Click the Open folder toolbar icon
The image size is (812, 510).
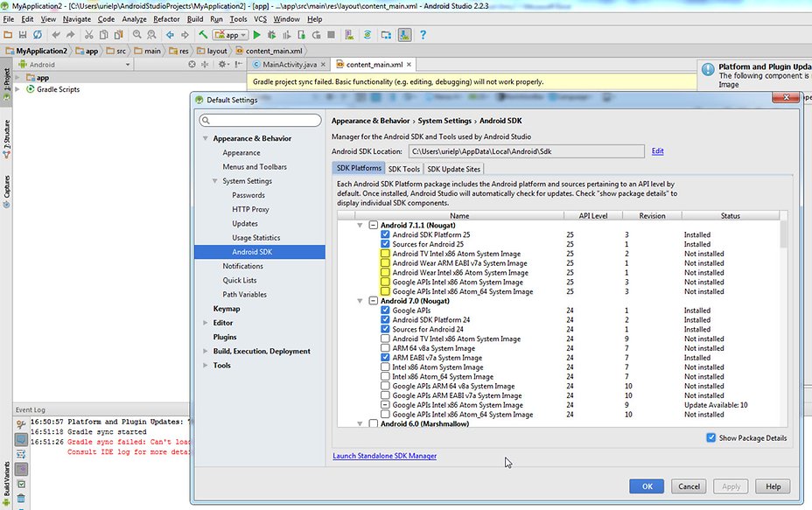(8, 35)
